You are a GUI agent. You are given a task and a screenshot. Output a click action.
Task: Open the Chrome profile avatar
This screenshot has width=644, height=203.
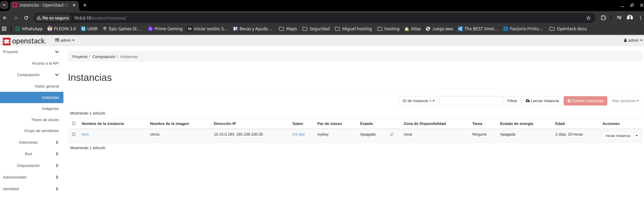pyautogui.click(x=629, y=18)
